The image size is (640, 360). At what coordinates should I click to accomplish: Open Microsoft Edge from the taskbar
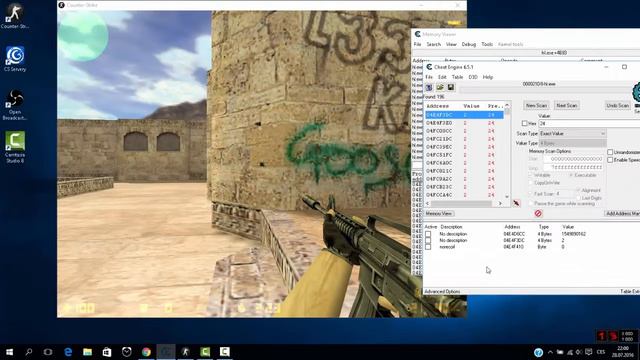tap(68, 352)
